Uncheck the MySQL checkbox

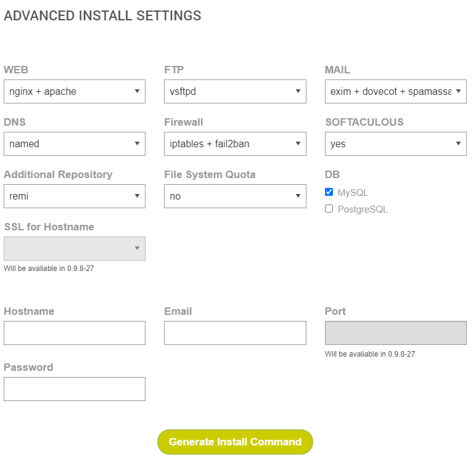pyautogui.click(x=329, y=192)
